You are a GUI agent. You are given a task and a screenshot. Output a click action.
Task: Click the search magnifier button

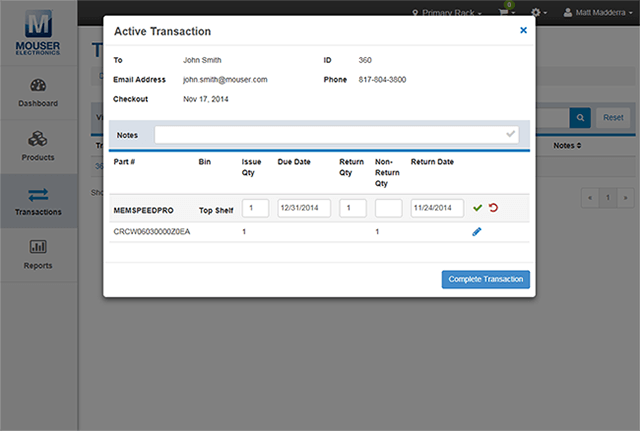[580, 117]
